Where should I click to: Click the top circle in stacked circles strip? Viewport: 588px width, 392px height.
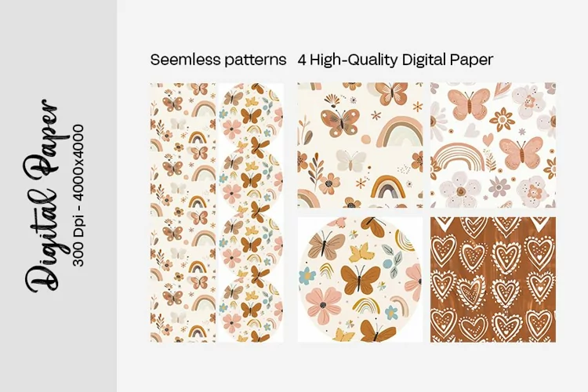[251, 113]
